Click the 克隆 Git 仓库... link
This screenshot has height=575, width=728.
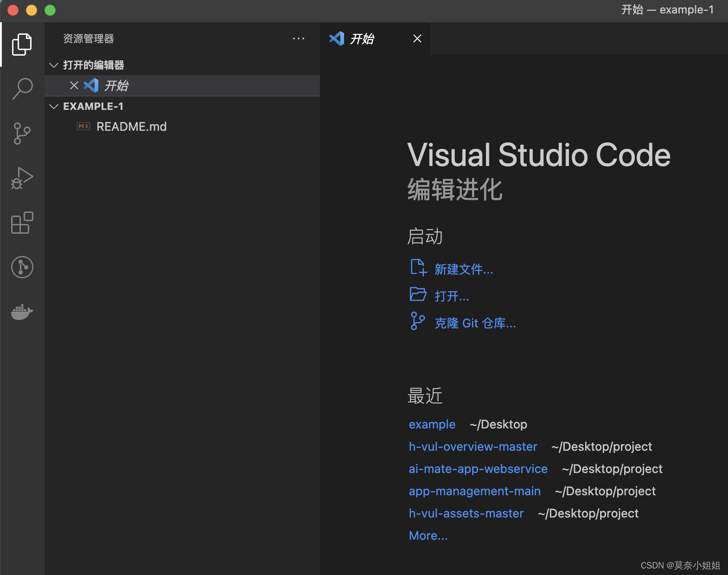pos(475,323)
